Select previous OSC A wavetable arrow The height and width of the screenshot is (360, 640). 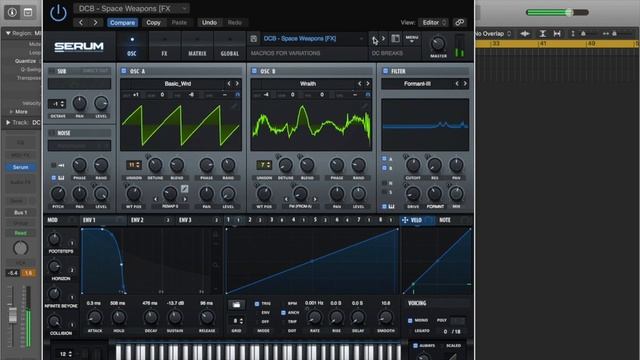pyautogui.click(x=229, y=84)
